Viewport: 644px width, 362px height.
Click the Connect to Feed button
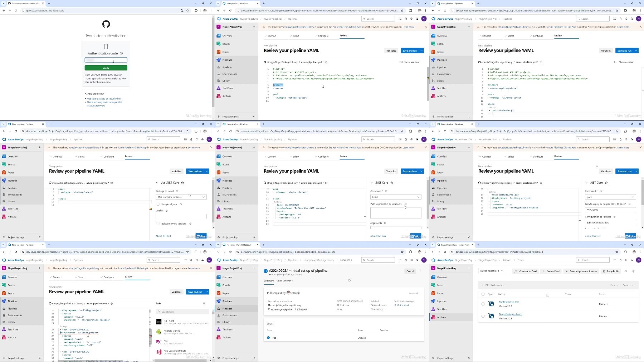526,271
